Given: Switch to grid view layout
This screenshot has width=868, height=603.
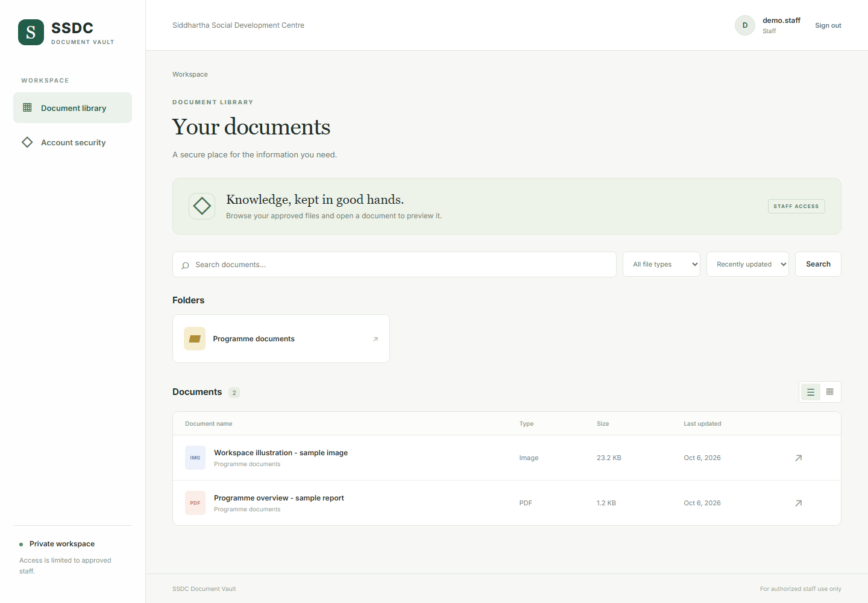Looking at the screenshot, I should click(x=830, y=392).
